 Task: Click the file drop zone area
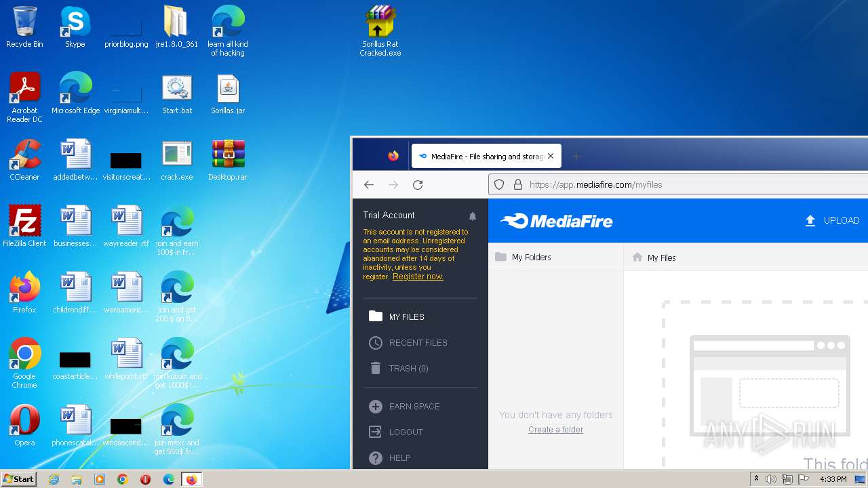click(x=766, y=384)
